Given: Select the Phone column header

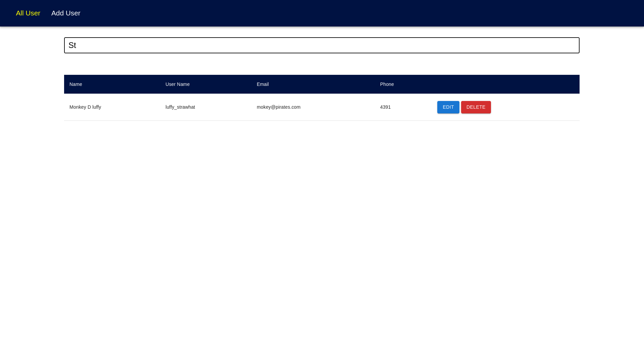Looking at the screenshot, I should 387,84.
